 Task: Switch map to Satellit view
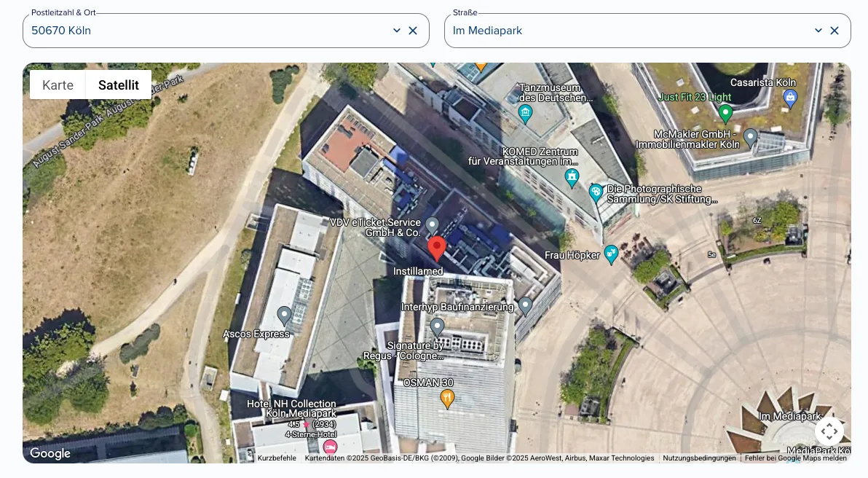point(119,85)
